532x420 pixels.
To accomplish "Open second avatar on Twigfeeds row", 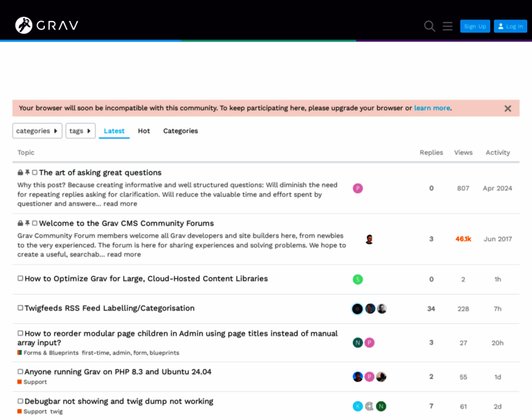I will pyautogui.click(x=370, y=309).
